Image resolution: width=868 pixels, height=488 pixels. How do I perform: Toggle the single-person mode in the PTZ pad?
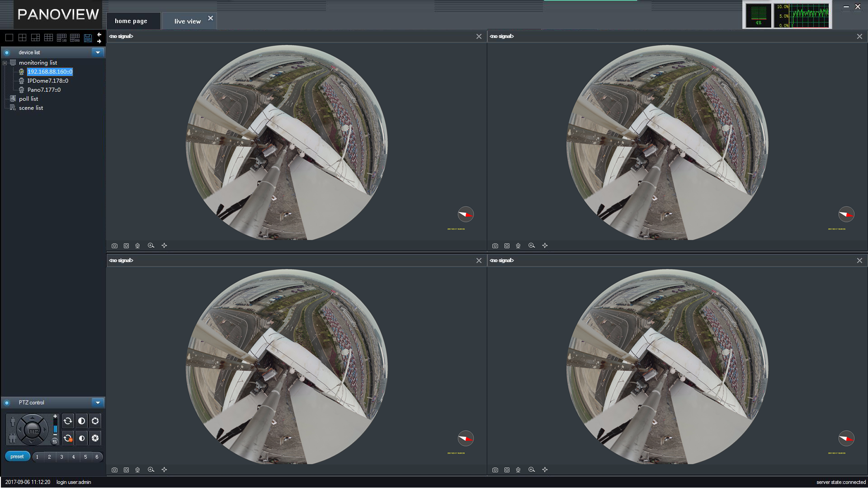[13, 422]
